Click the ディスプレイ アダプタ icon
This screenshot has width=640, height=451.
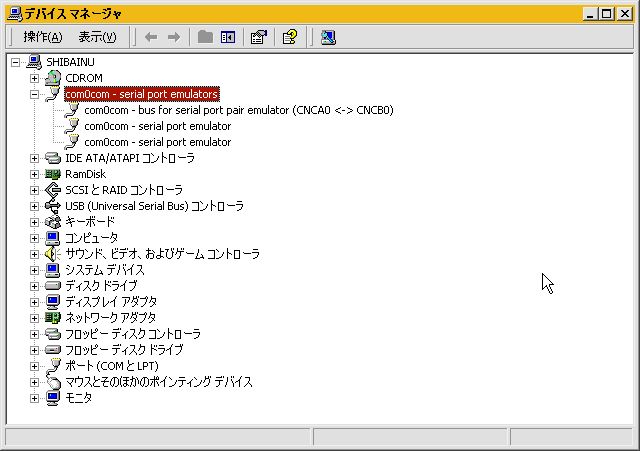53,302
